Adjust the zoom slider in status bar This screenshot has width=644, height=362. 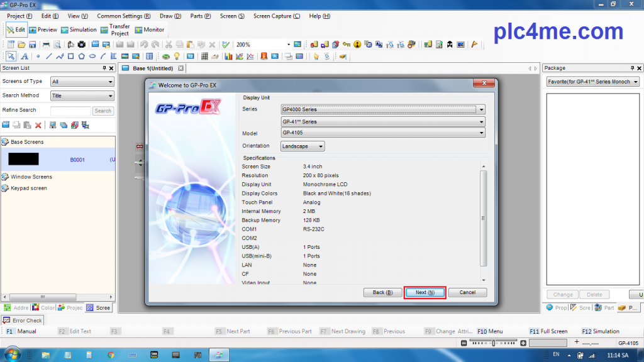point(494,343)
